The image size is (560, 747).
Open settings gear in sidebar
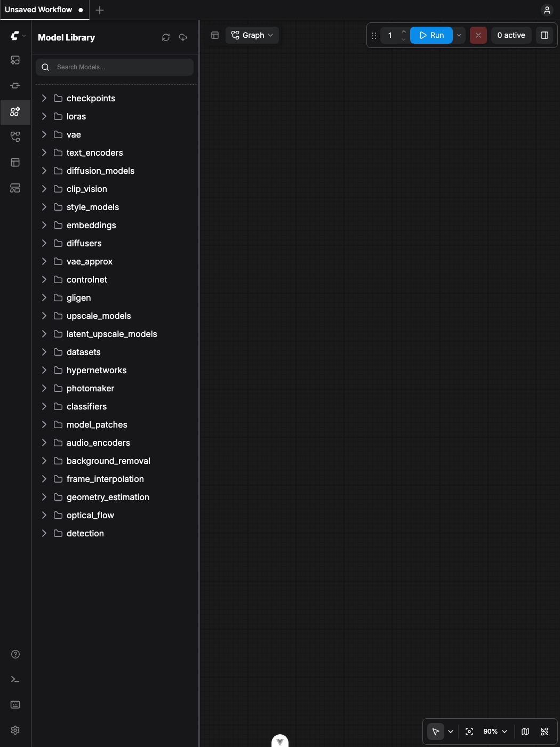(15, 730)
